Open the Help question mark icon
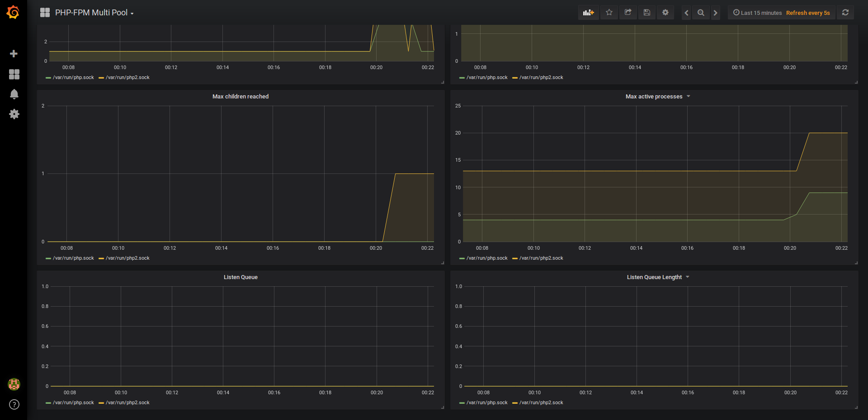This screenshot has width=868, height=420. point(14,405)
